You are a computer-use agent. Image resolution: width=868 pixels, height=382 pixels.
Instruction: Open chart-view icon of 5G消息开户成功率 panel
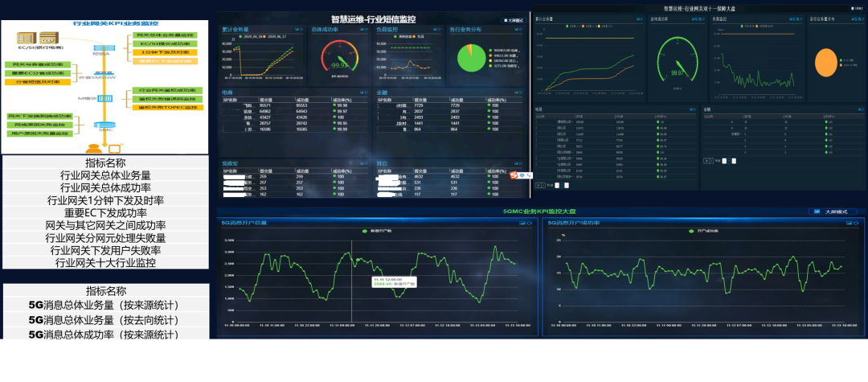[x=848, y=223]
